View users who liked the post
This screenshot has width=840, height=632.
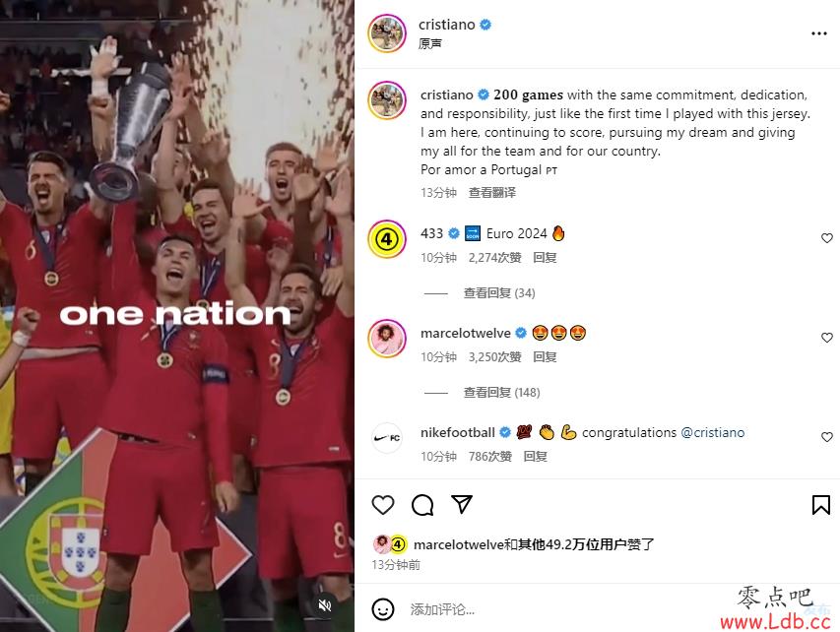click(534, 544)
